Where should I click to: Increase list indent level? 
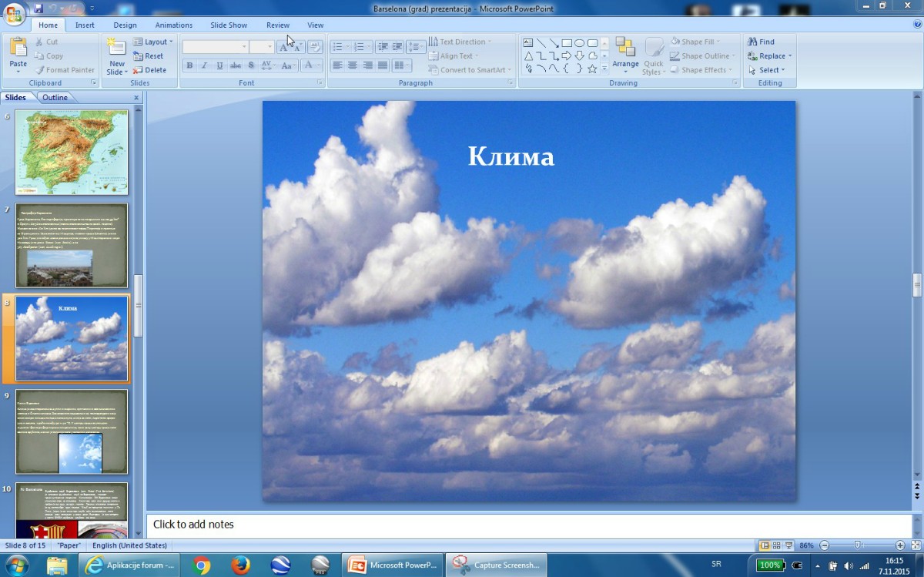pos(398,47)
